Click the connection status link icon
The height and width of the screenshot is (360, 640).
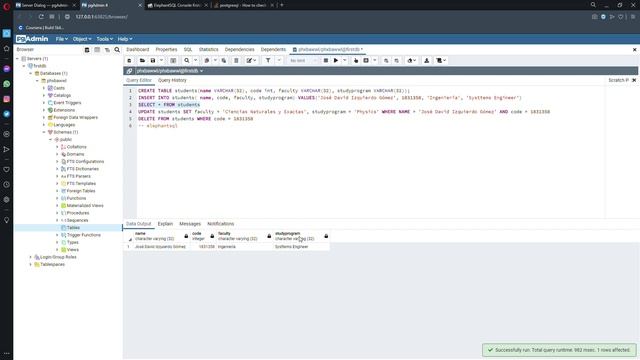[129, 71]
